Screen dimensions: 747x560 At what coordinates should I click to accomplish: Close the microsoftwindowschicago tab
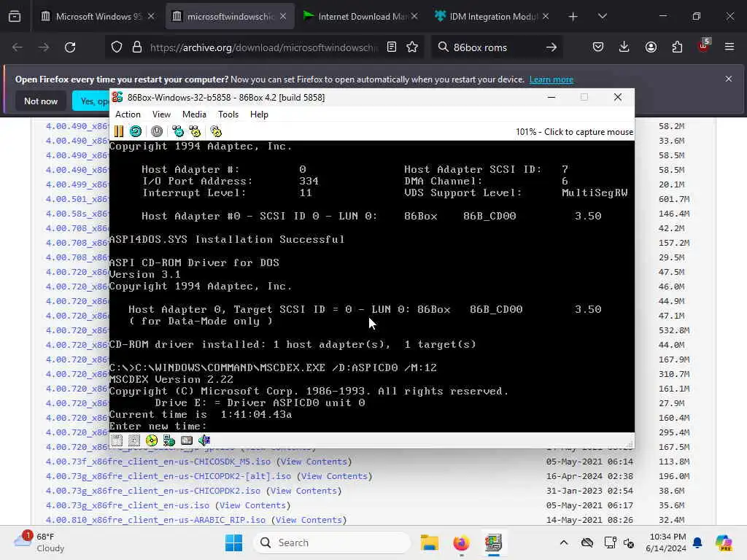tap(283, 16)
